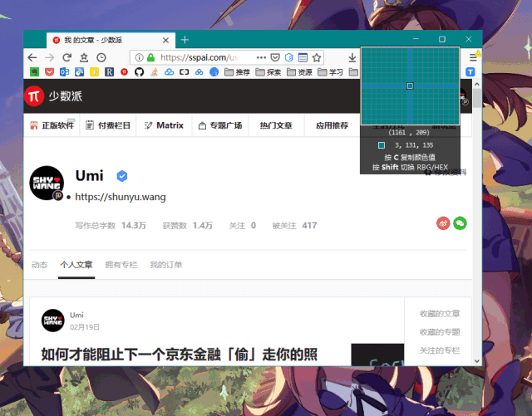The height and width of the screenshot is (416, 532).
Task: Select the 个人文章 tab
Action: tap(76, 265)
